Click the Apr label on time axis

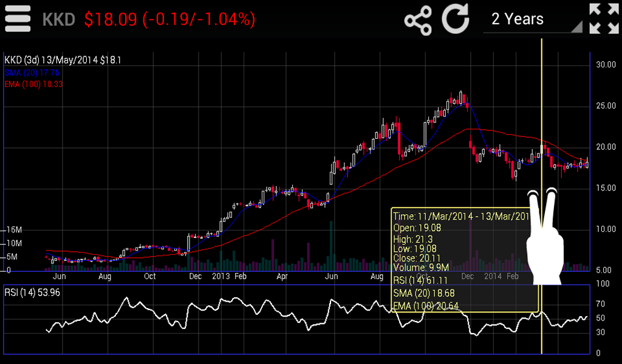pyautogui.click(x=282, y=276)
